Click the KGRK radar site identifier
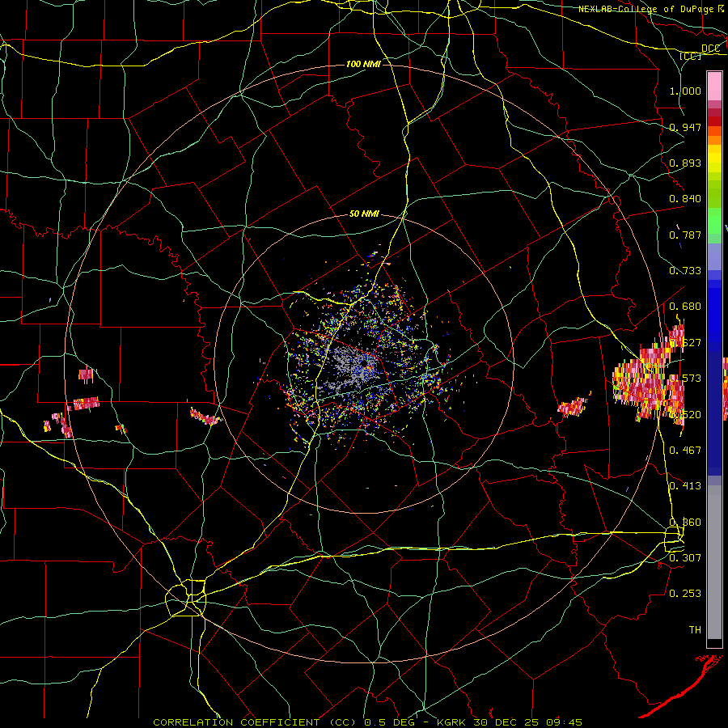Image resolution: width=728 pixels, height=728 pixels. tap(452, 722)
